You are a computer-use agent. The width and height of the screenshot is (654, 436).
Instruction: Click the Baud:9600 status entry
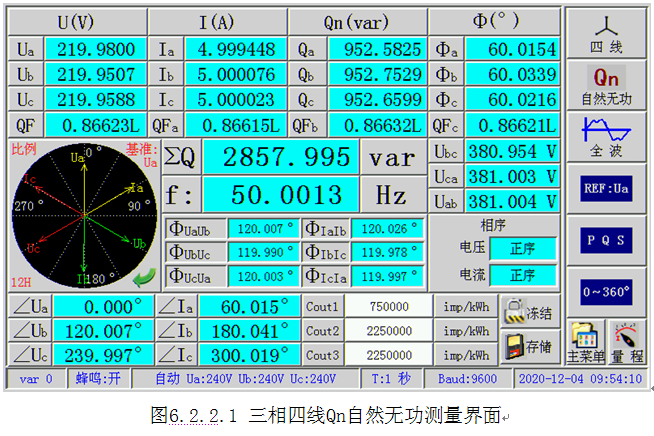[x=468, y=379]
